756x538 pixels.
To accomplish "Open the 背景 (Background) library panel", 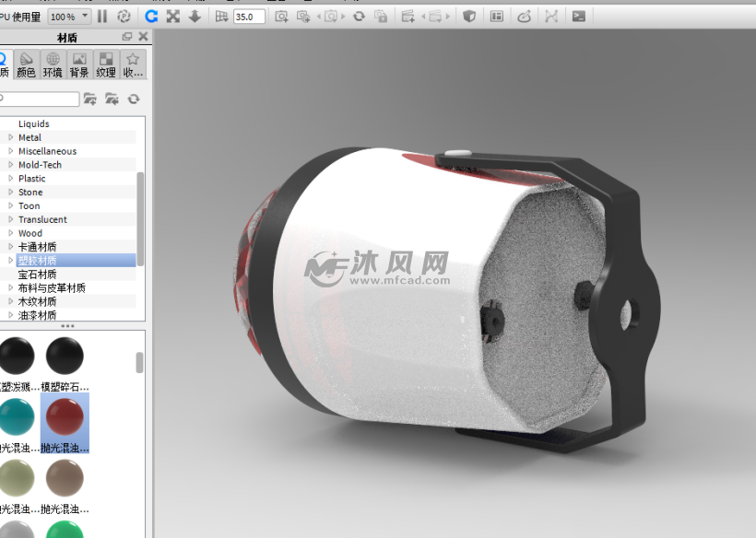I will [x=78, y=63].
